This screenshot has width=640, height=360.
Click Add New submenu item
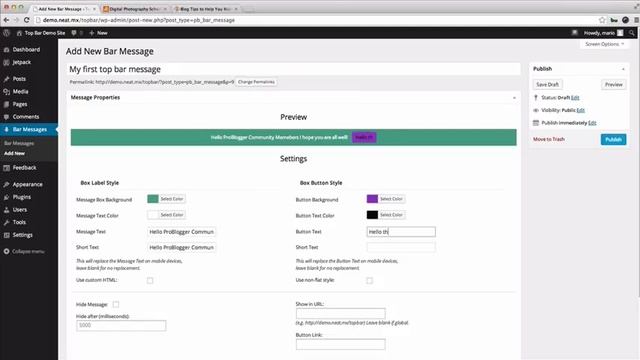pyautogui.click(x=14, y=153)
